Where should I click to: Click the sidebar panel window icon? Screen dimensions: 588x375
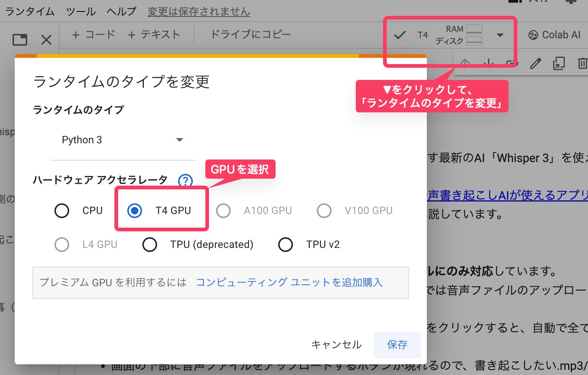tap(20, 39)
